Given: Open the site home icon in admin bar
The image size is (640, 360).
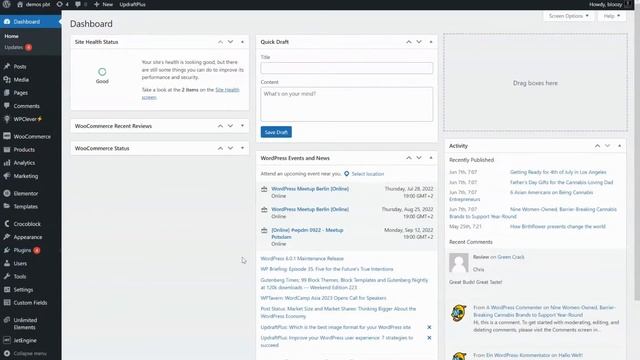Looking at the screenshot, I should (20, 4).
